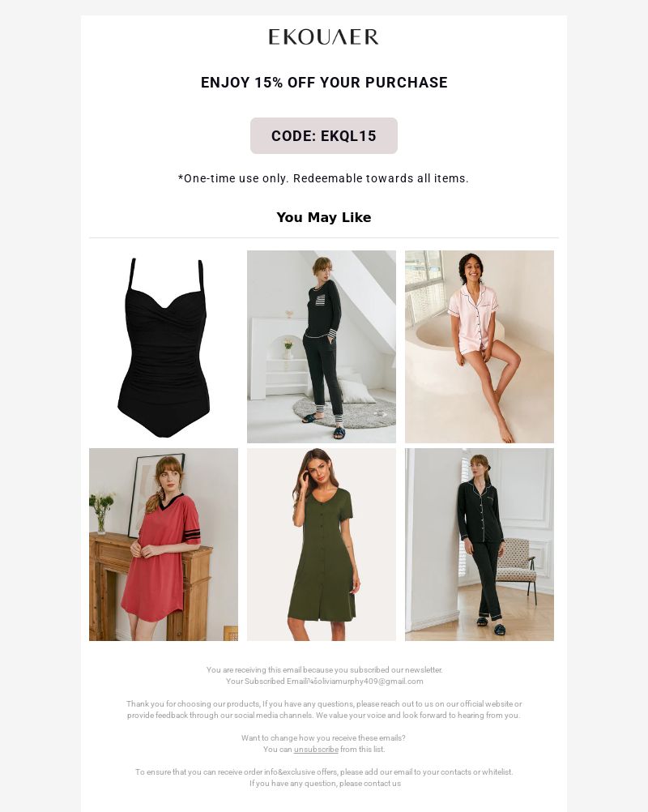Open the pink short pajama set image
The width and height of the screenshot is (648, 812).
coord(480,347)
